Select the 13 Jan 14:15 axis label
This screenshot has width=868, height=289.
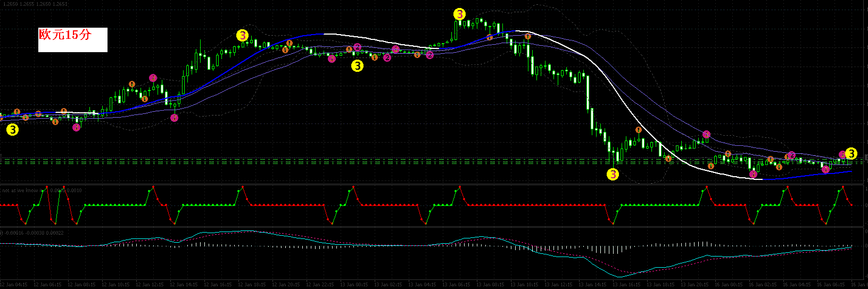click(x=592, y=285)
